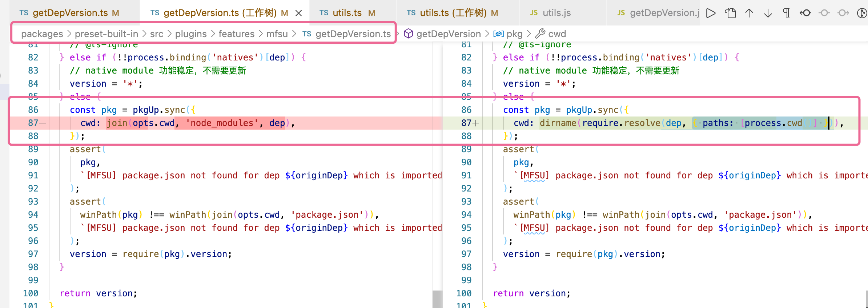Click added line marker 87+ in right pane
Image resolution: width=868 pixels, height=308 pixels.
coord(470,123)
